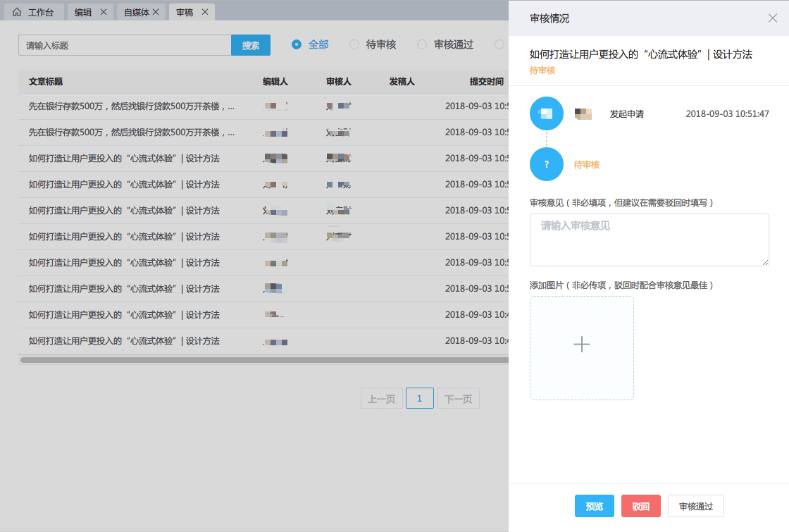Click the red 驳回 reject button

pyautogui.click(x=640, y=506)
